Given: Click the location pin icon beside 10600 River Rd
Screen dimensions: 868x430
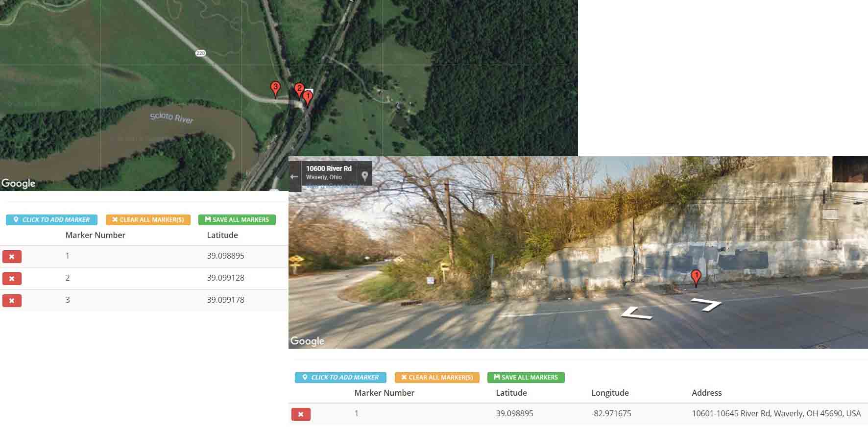Looking at the screenshot, I should [x=364, y=176].
